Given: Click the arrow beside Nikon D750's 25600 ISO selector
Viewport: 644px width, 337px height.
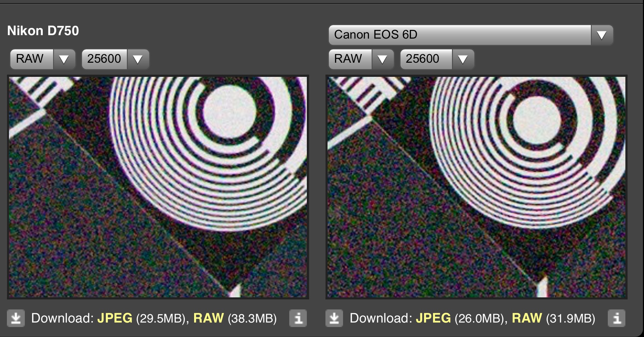Looking at the screenshot, I should [x=138, y=59].
